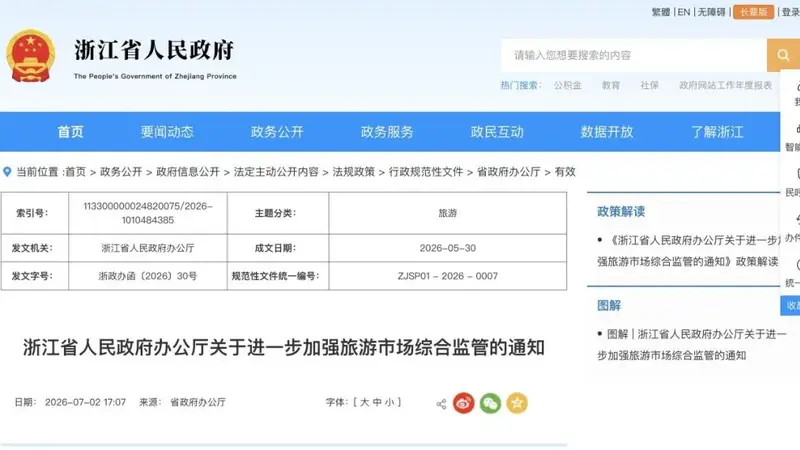Click the blue location pin icon
The width and height of the screenshot is (800, 450).
tap(7, 172)
